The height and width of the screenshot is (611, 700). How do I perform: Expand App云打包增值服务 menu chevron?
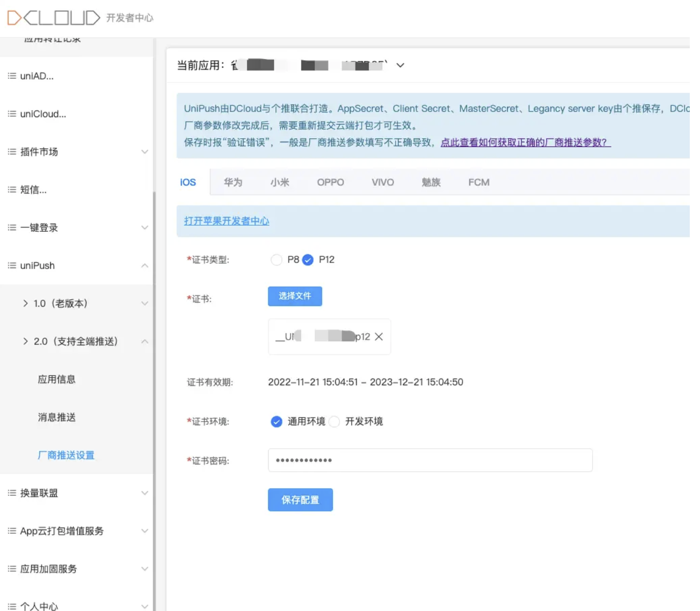[145, 531]
